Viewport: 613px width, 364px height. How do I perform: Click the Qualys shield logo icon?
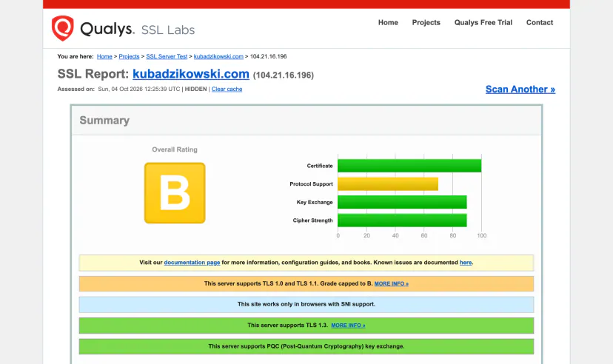(x=62, y=28)
